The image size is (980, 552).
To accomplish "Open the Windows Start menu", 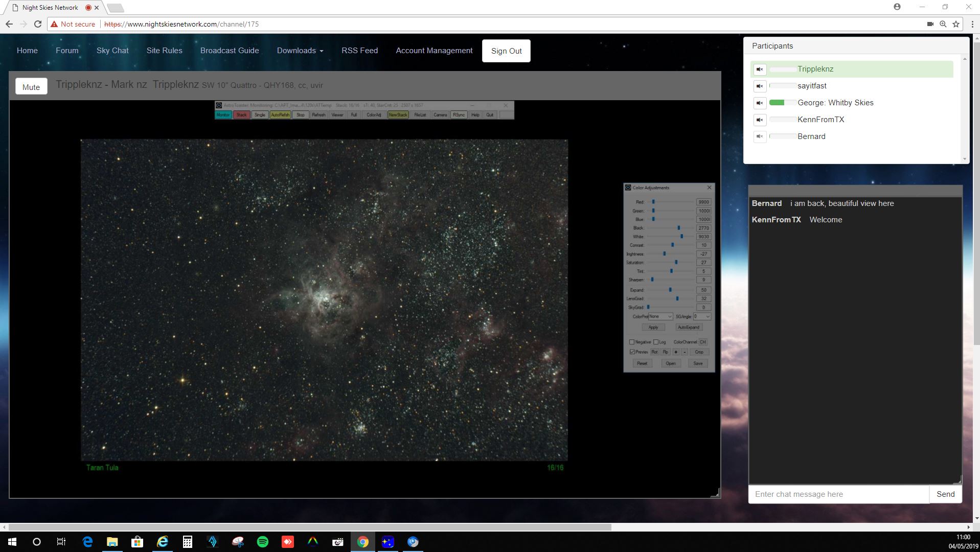I will click(x=12, y=542).
